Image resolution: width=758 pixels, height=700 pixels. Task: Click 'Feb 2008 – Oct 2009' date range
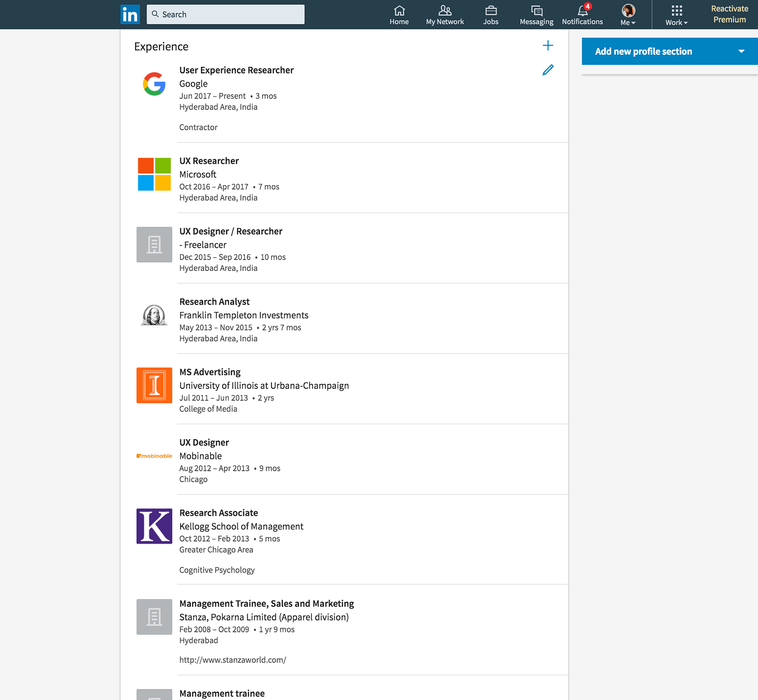214,629
